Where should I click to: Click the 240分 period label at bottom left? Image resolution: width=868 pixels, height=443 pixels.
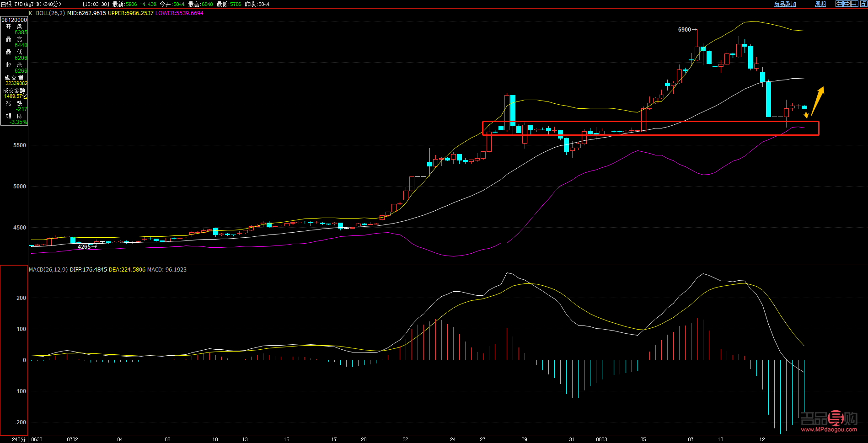point(18,439)
